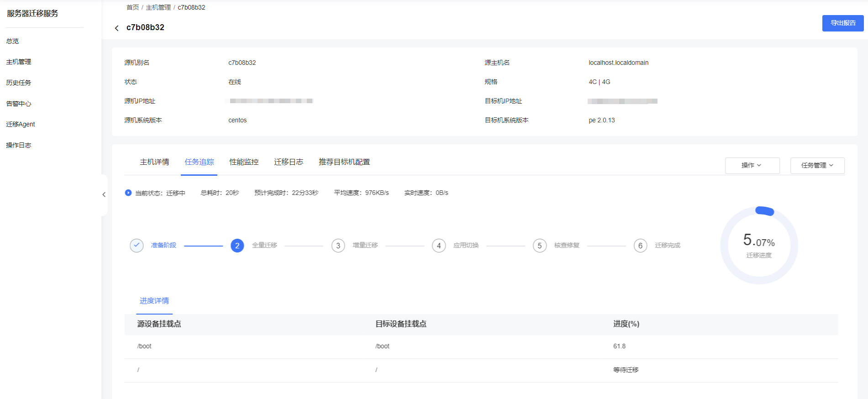868x399 pixels.
Task: Click step 2 全量迁移 circle icon
Action: 237,246
